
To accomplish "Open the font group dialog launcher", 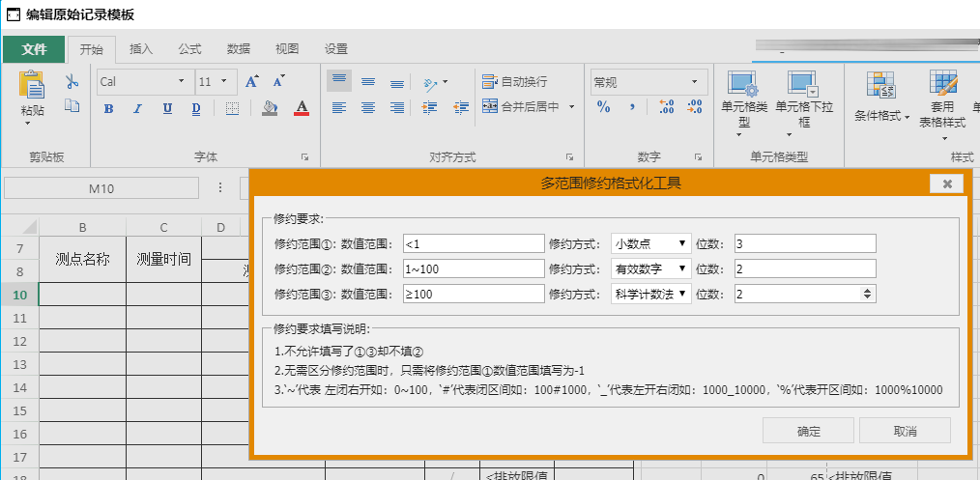I will (x=305, y=158).
